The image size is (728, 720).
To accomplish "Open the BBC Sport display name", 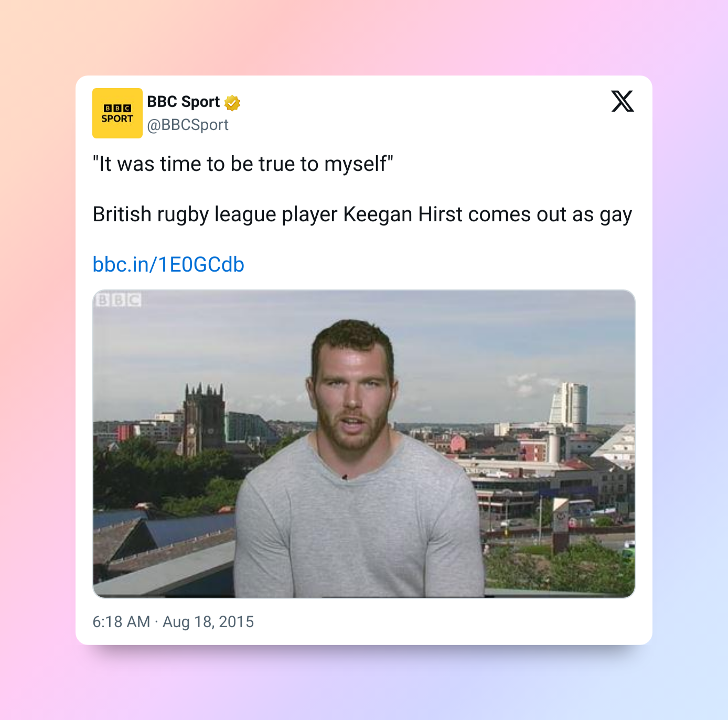I will tap(183, 102).
